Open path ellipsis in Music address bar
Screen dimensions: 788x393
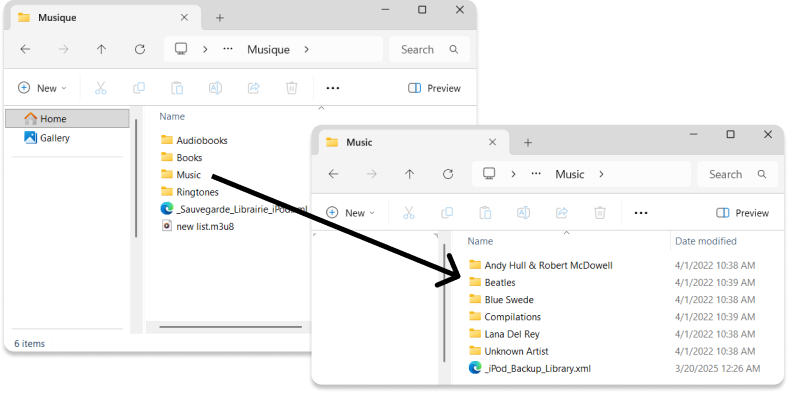536,174
